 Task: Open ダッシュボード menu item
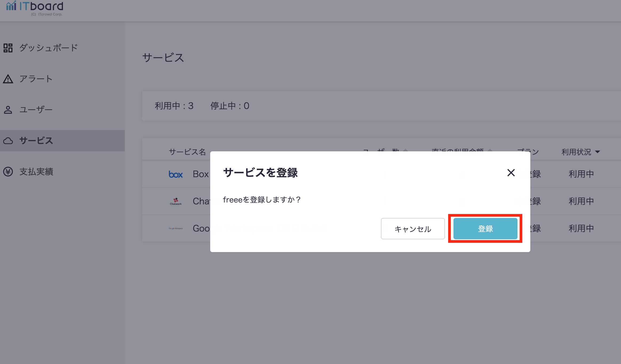pos(49,48)
